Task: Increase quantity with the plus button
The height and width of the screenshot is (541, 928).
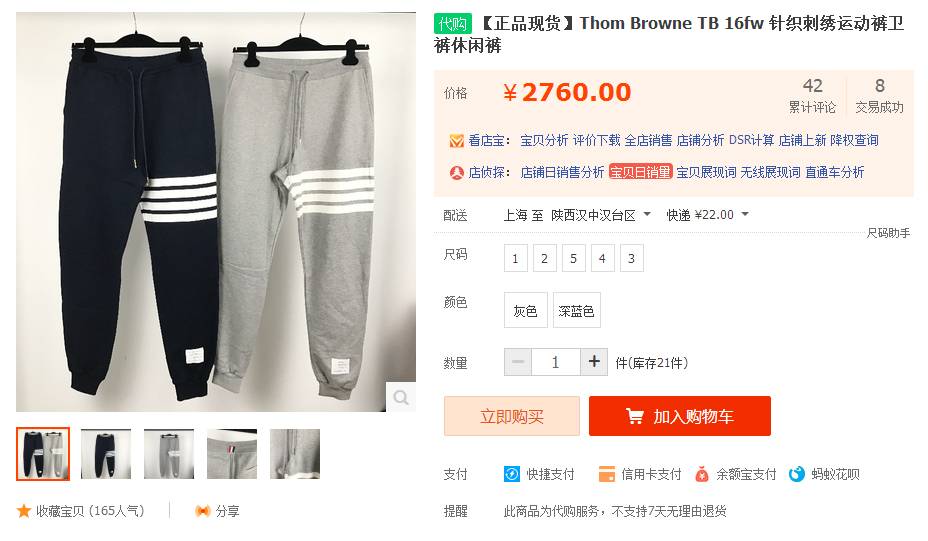Action: (594, 362)
